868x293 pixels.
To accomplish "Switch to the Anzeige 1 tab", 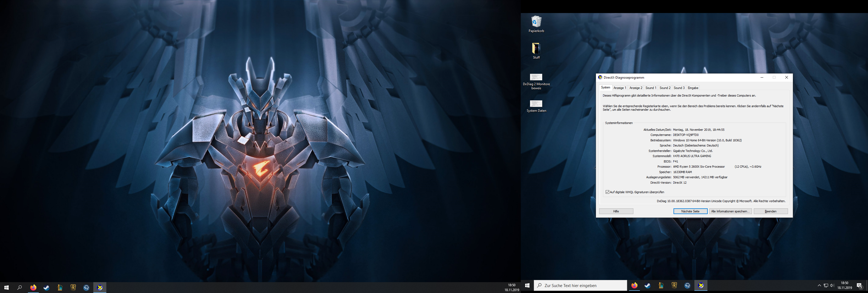I will coord(620,88).
